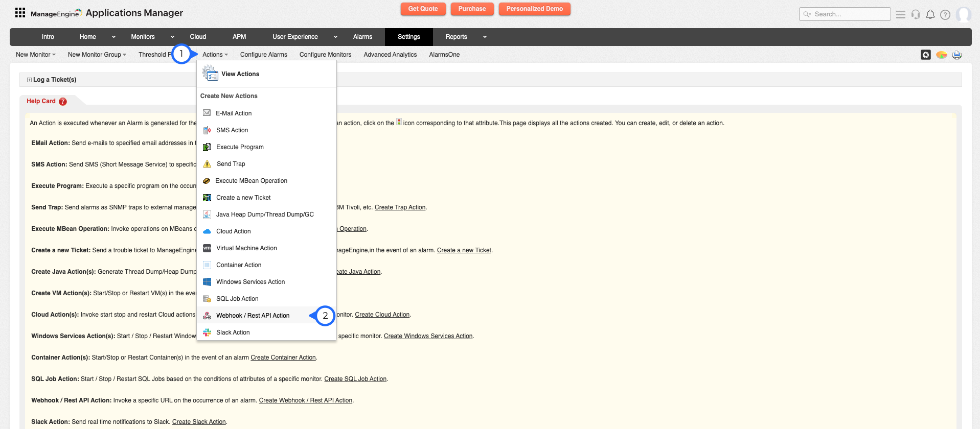The height and width of the screenshot is (429, 980).
Task: Choose Slack Action from the menu
Action: tap(233, 332)
